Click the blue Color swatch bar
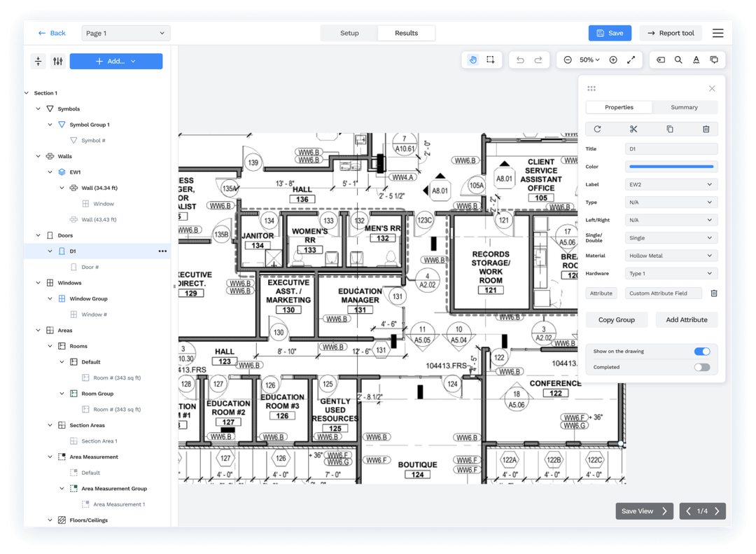Image resolution: width=756 pixels, height=554 pixels. point(671,167)
